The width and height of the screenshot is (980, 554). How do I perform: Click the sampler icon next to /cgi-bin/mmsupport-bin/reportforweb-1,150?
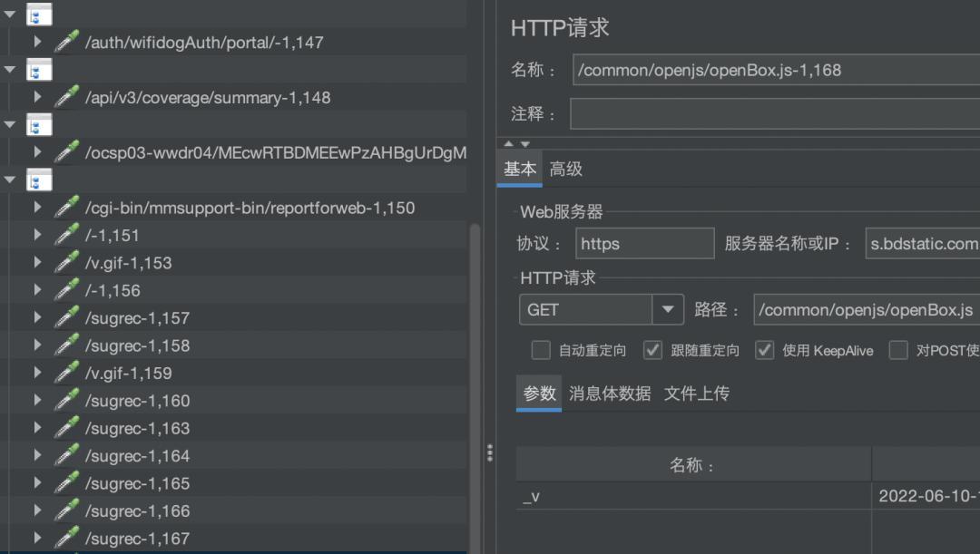point(66,207)
